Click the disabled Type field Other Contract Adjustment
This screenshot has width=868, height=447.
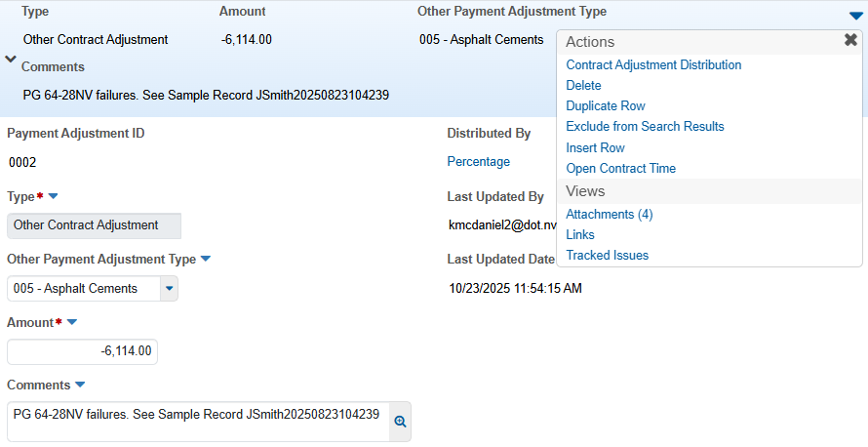tap(94, 225)
